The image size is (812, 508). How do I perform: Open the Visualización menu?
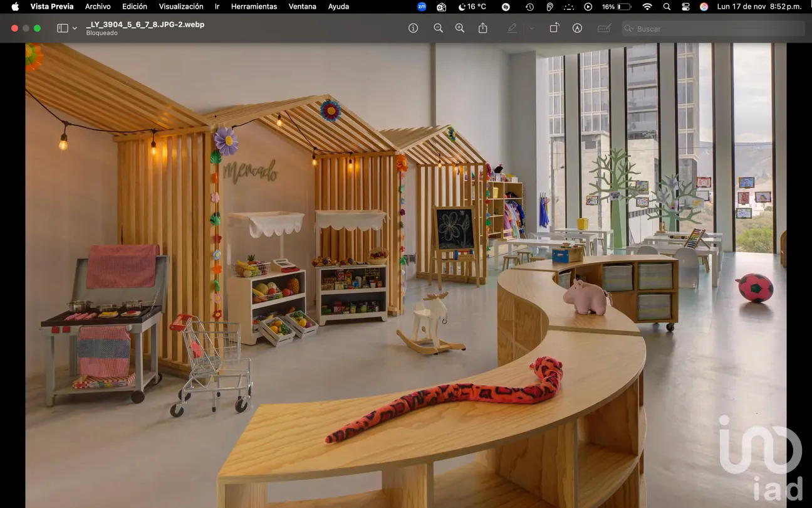(181, 6)
